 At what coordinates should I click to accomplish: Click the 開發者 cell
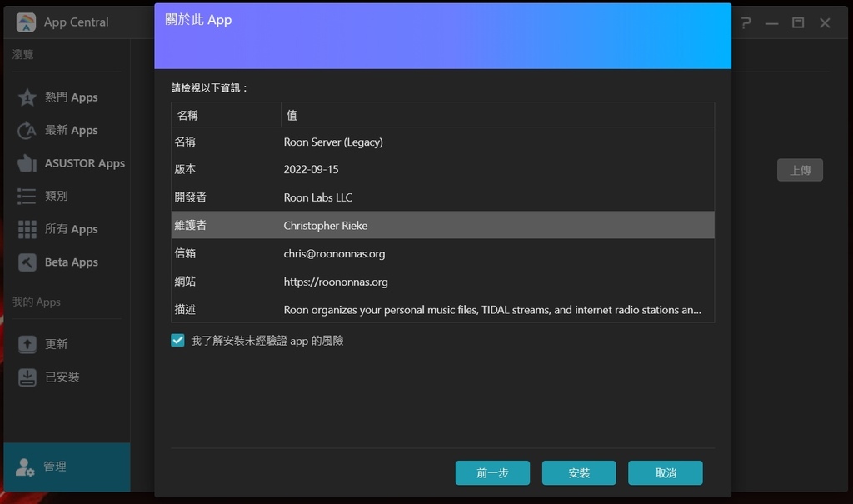191,197
